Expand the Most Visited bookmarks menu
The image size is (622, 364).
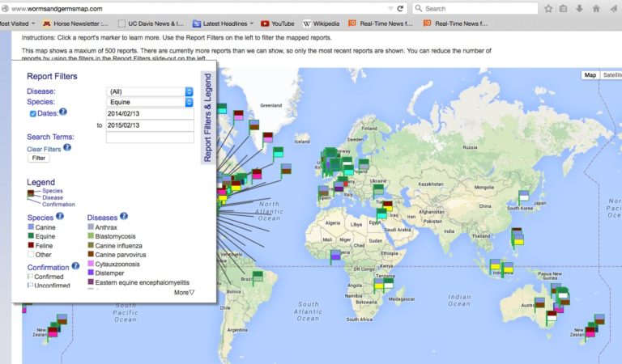click(x=17, y=23)
